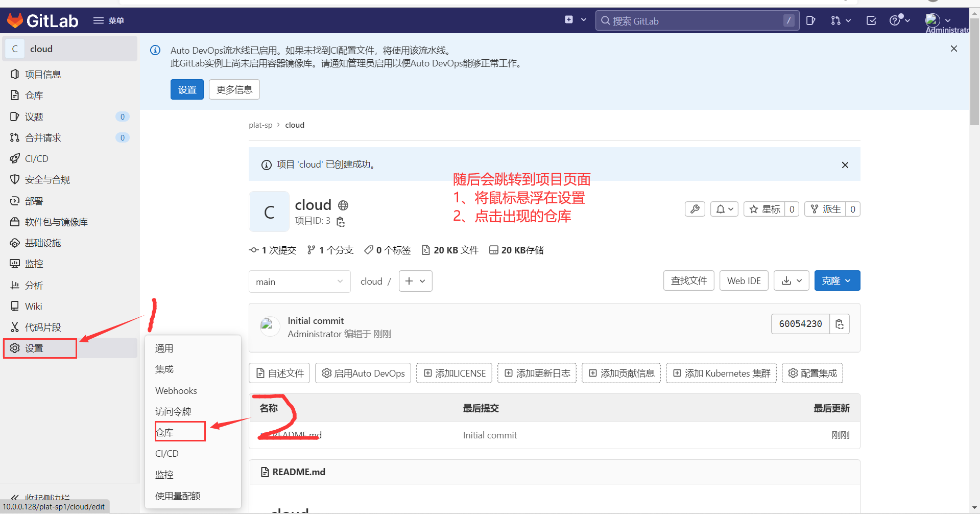Copy commit SHA 60054230 with copy icon
The image size is (980, 514).
click(x=839, y=323)
